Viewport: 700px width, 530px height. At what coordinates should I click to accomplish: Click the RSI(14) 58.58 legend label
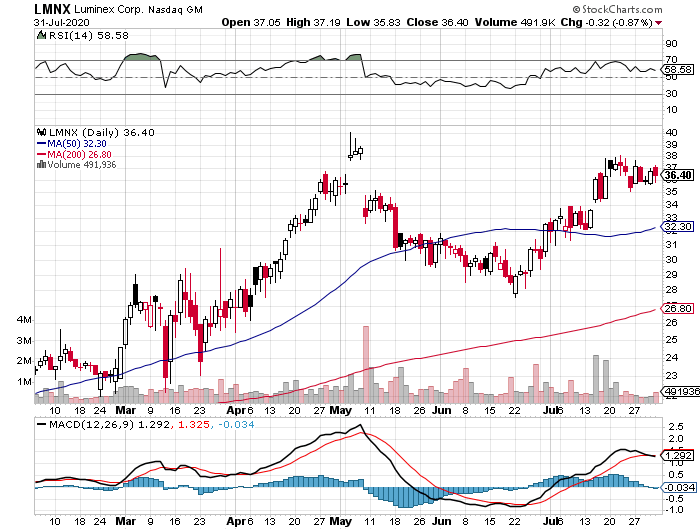(x=88, y=35)
